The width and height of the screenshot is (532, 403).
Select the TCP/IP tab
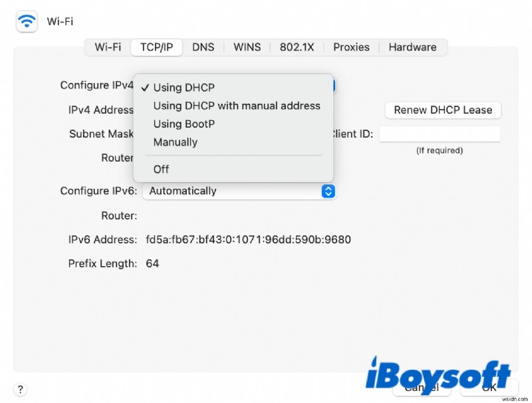(157, 47)
